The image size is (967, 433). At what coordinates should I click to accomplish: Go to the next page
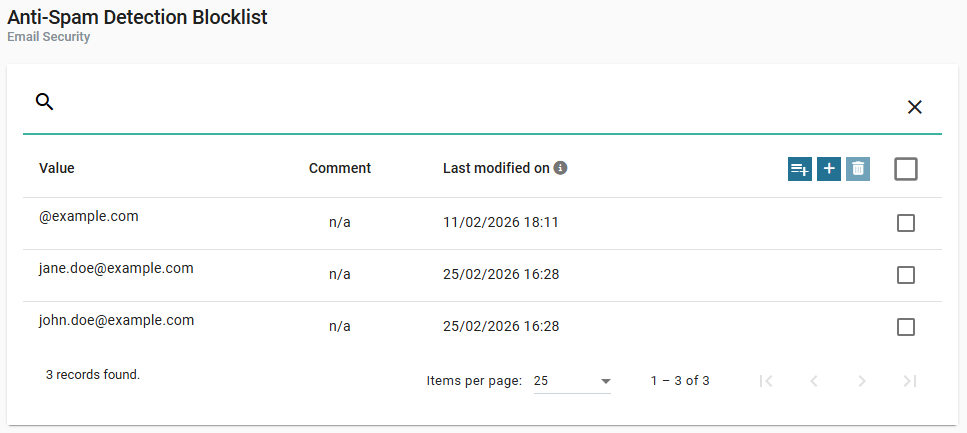tap(862, 381)
